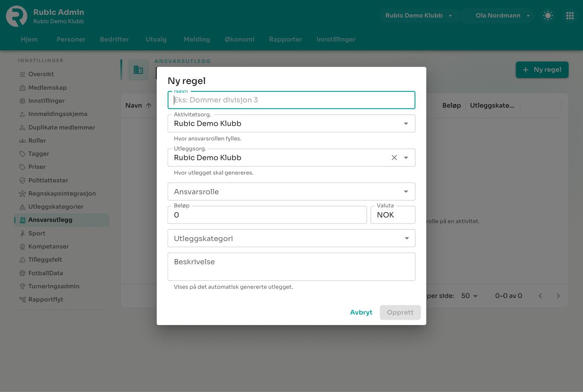583x392 pixels.
Task: Click the Oversikt sidebar icon
Action: click(x=22, y=74)
